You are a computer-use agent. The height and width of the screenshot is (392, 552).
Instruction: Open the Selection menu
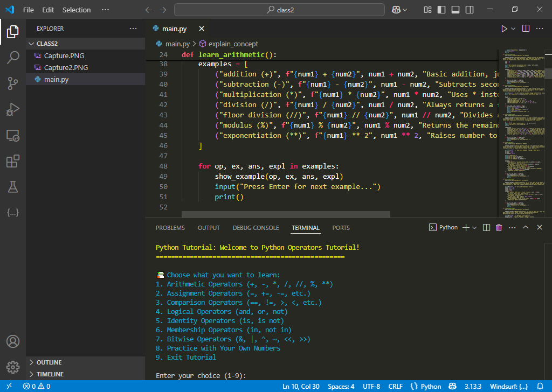point(77,10)
